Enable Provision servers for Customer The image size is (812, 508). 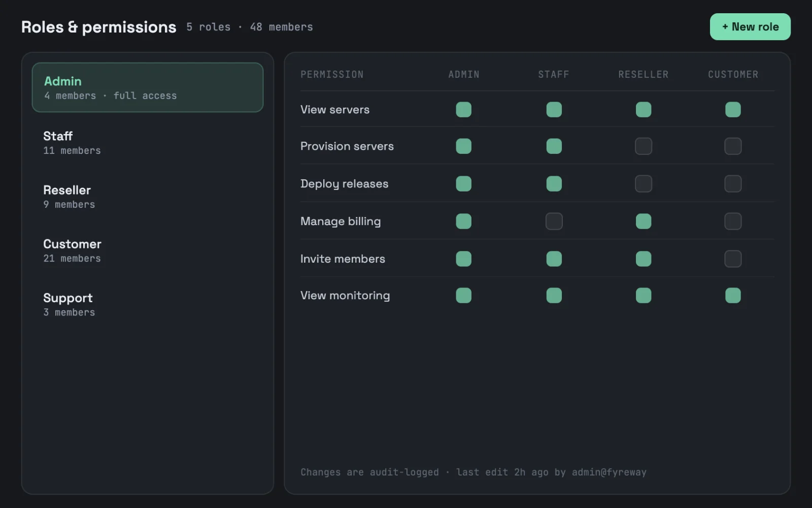[733, 146]
